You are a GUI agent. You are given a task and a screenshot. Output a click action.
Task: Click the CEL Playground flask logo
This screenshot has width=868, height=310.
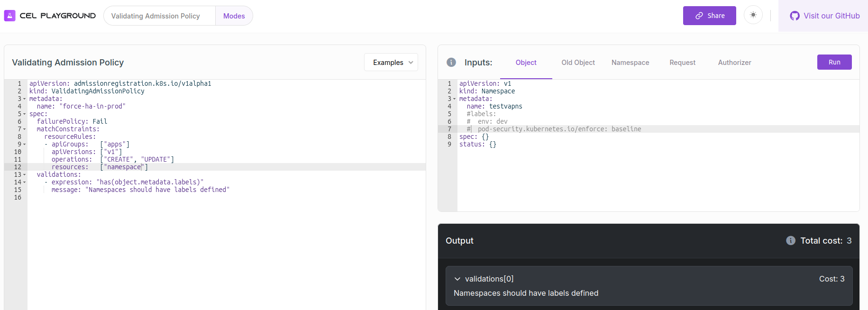tap(9, 16)
